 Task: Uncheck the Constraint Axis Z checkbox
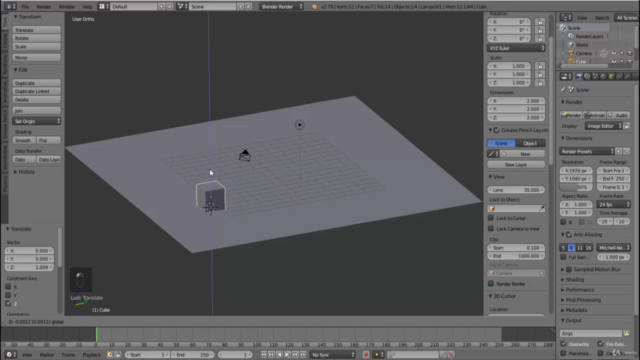point(8,303)
